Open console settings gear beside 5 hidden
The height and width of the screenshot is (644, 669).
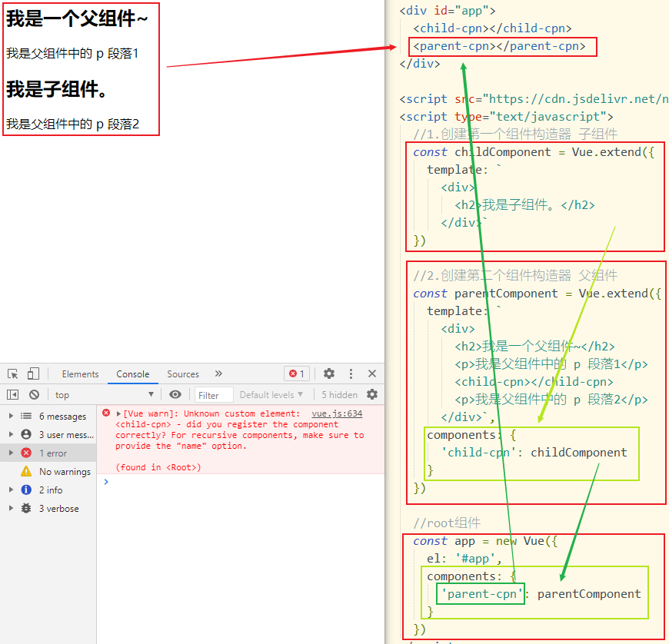tap(372, 394)
